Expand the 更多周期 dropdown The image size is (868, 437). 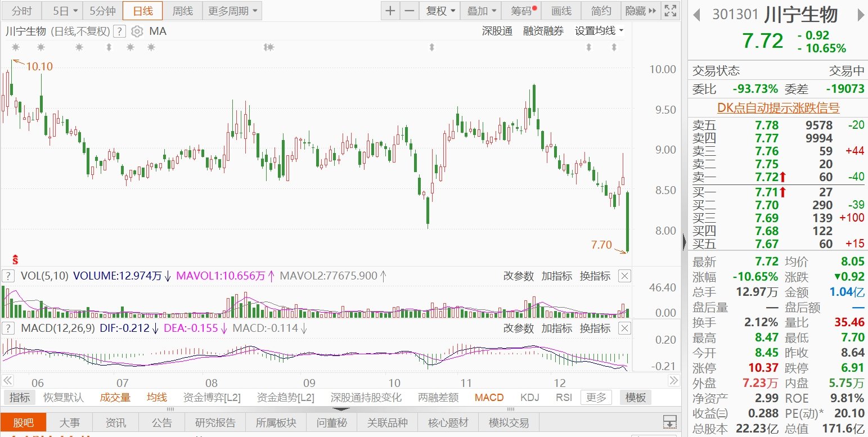pos(232,11)
